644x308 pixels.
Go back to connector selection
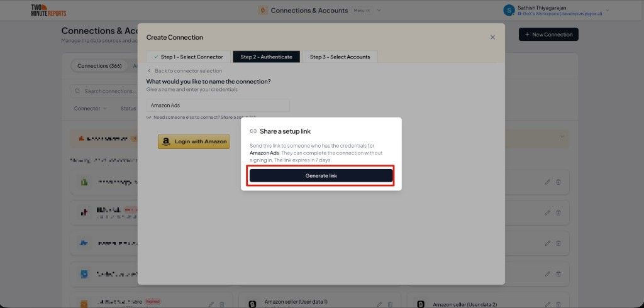184,70
